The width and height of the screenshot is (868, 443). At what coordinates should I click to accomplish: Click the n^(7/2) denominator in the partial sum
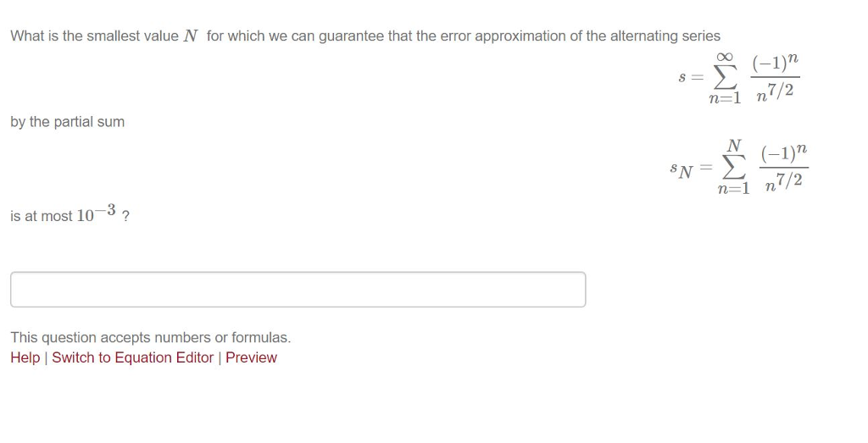click(785, 180)
